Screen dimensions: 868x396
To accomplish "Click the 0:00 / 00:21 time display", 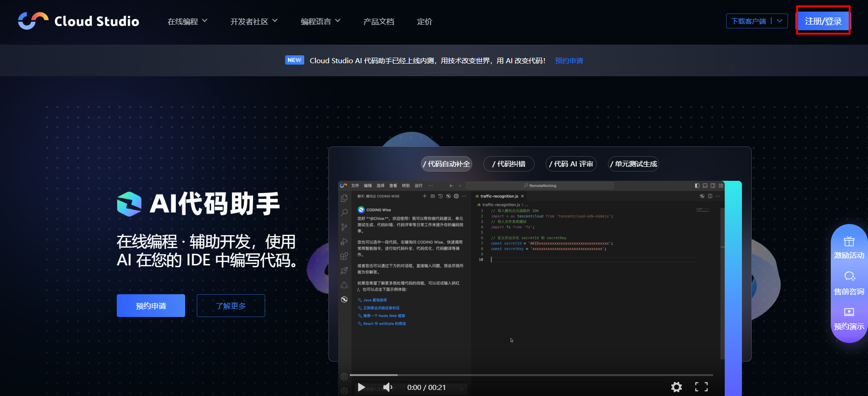I will [x=427, y=387].
